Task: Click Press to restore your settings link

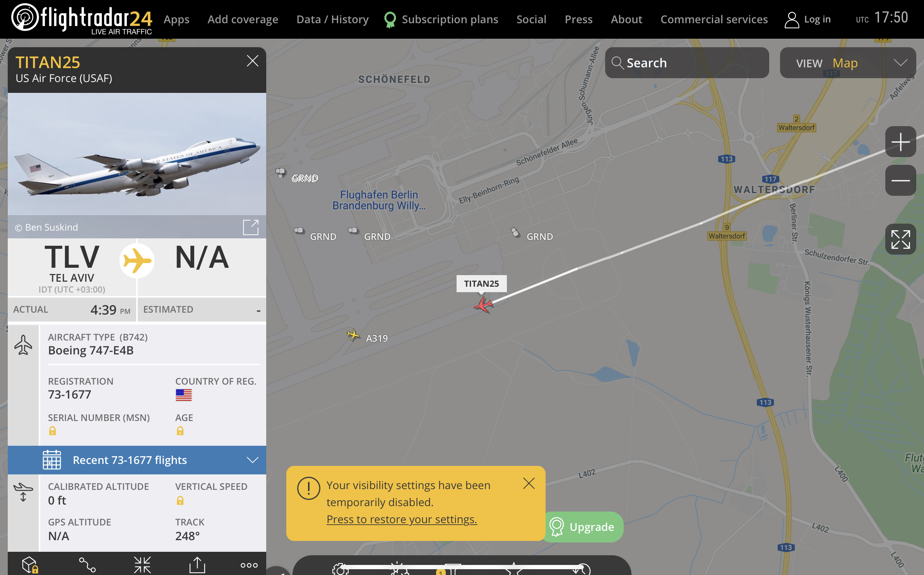Action: click(x=402, y=519)
